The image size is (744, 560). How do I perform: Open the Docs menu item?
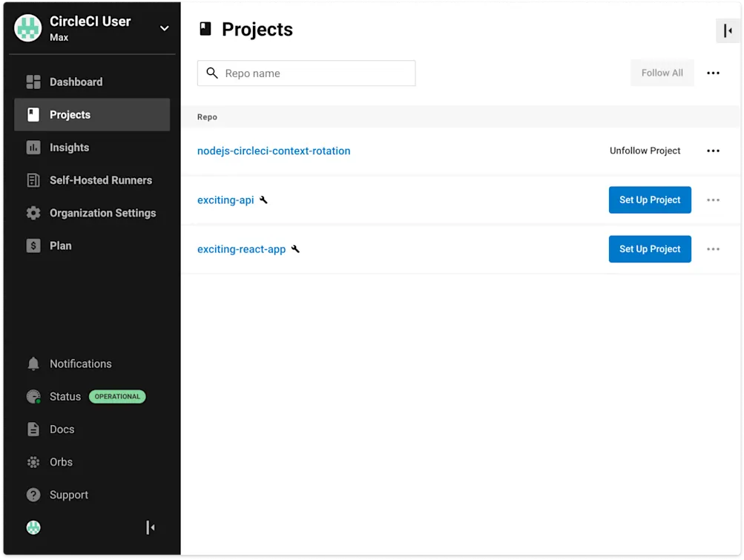tap(62, 429)
